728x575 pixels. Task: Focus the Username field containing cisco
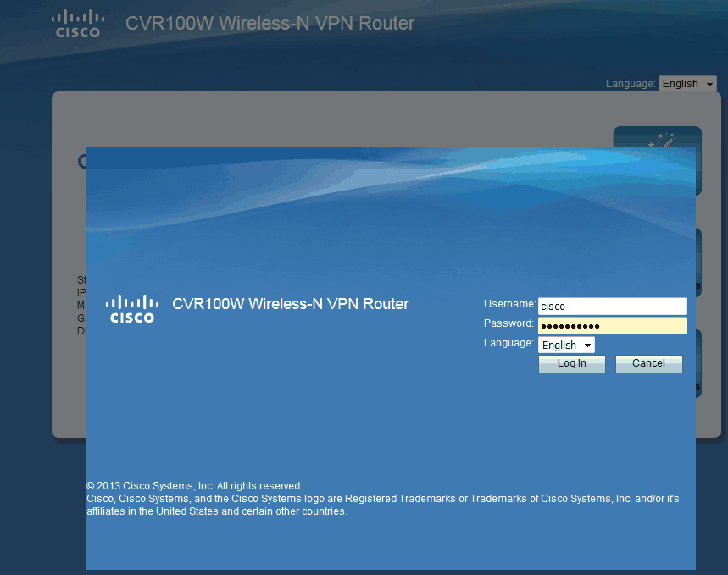(x=613, y=307)
